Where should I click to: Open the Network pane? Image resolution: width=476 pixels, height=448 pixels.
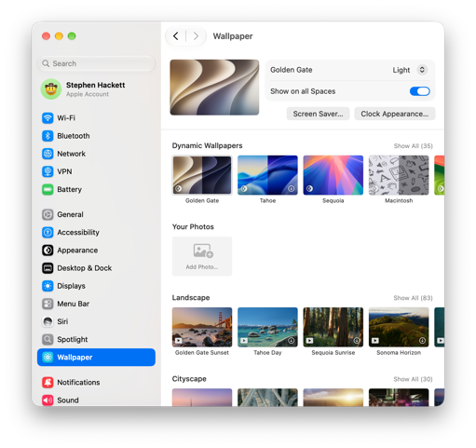96,154
